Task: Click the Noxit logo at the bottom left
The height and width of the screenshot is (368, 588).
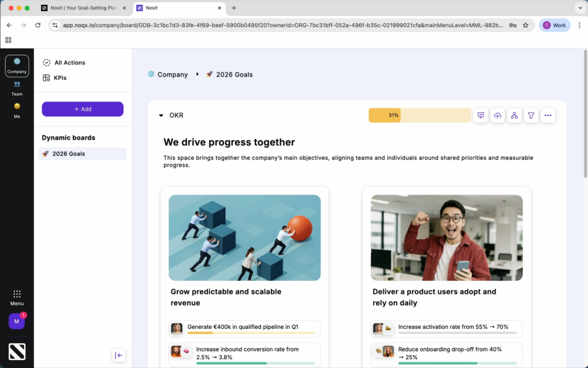Action: tap(17, 351)
